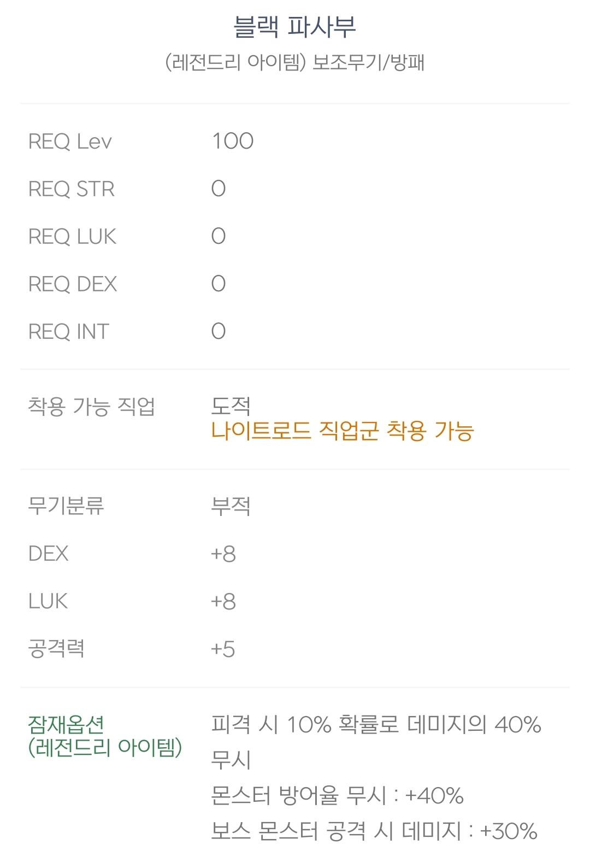This screenshot has height=868, width=590.
Task: Select the 공격력 label
Action: pyautogui.click(x=56, y=649)
